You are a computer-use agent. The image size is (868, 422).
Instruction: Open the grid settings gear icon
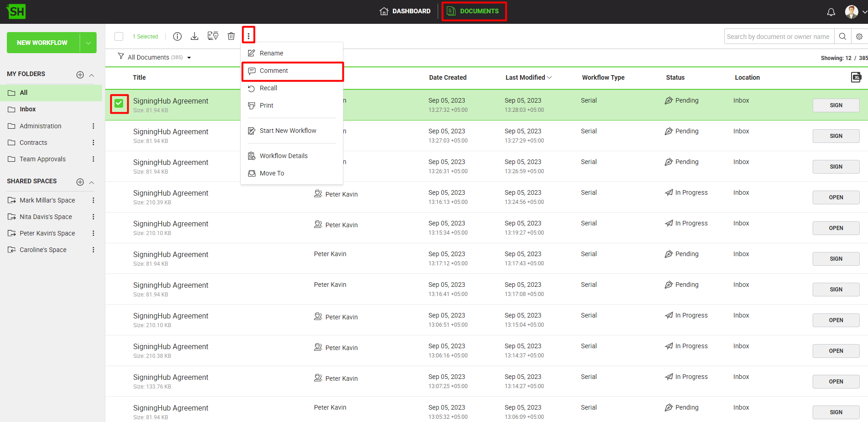click(859, 37)
